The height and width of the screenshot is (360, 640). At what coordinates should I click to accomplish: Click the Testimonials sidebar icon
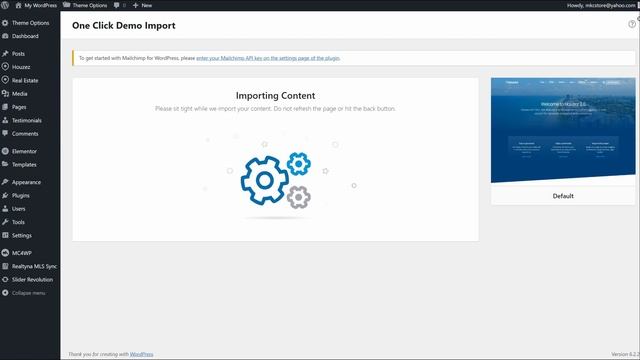point(5,120)
